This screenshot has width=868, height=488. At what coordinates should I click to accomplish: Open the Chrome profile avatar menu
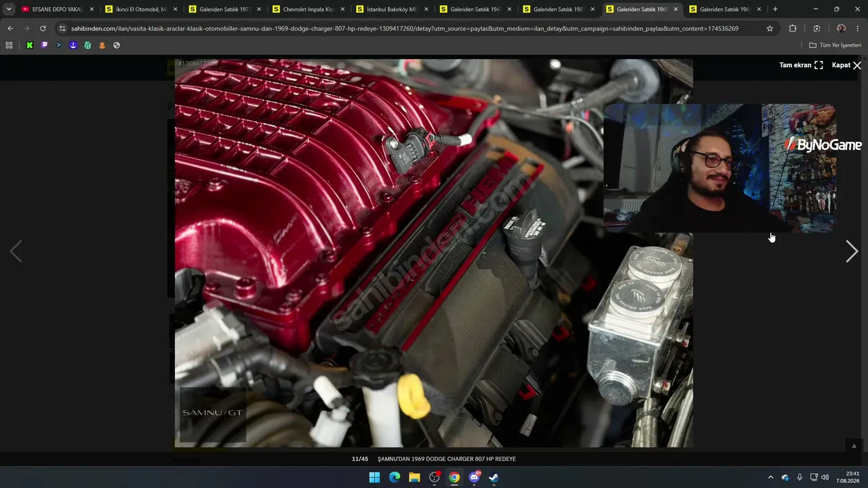point(841,28)
